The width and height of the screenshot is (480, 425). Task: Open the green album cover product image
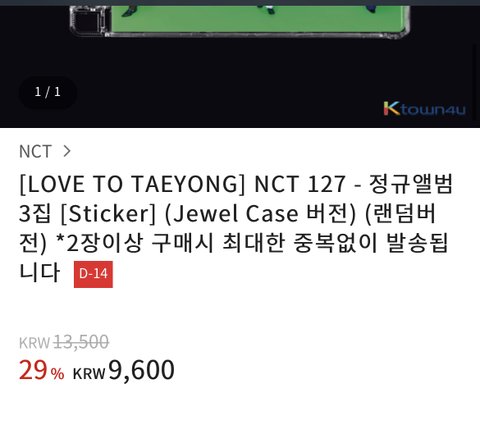point(258,17)
